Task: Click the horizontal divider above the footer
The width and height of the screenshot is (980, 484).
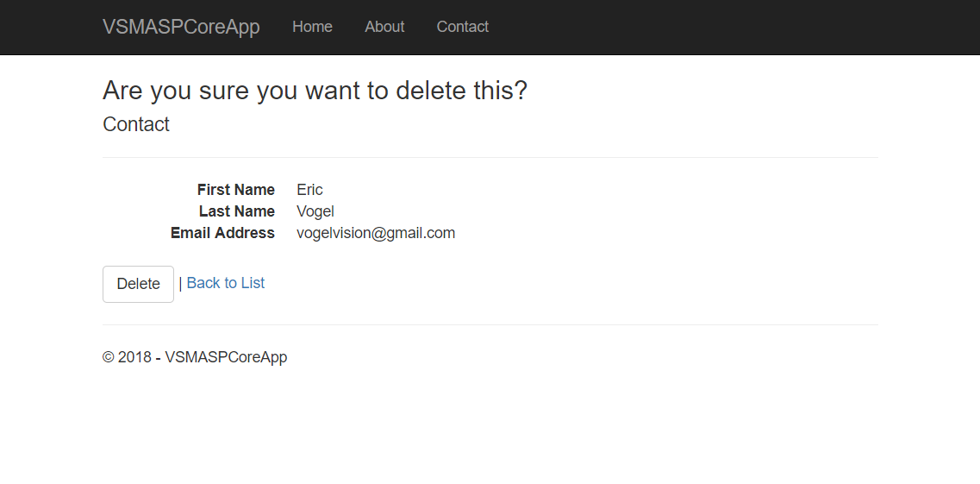Action: click(490, 324)
